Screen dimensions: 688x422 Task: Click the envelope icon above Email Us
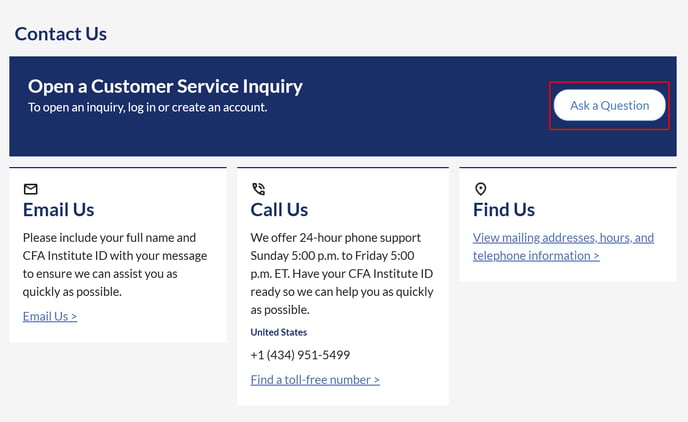pyautogui.click(x=31, y=189)
